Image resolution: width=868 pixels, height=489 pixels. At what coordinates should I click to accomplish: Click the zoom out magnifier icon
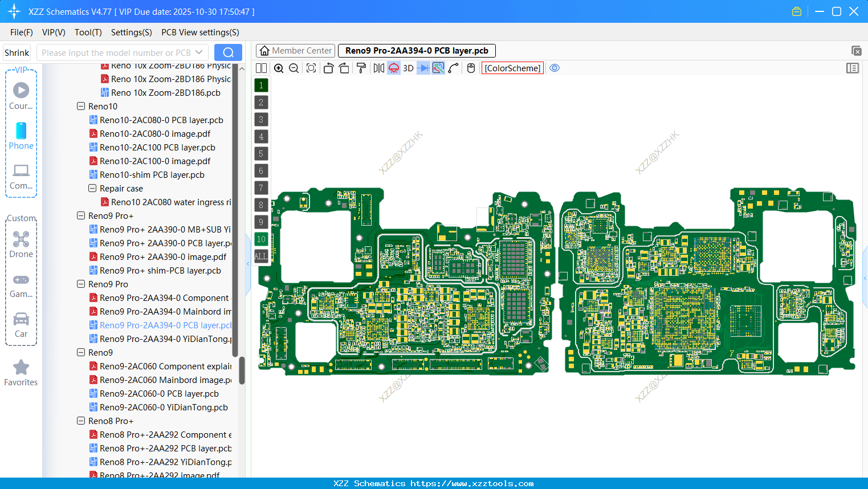pos(294,68)
